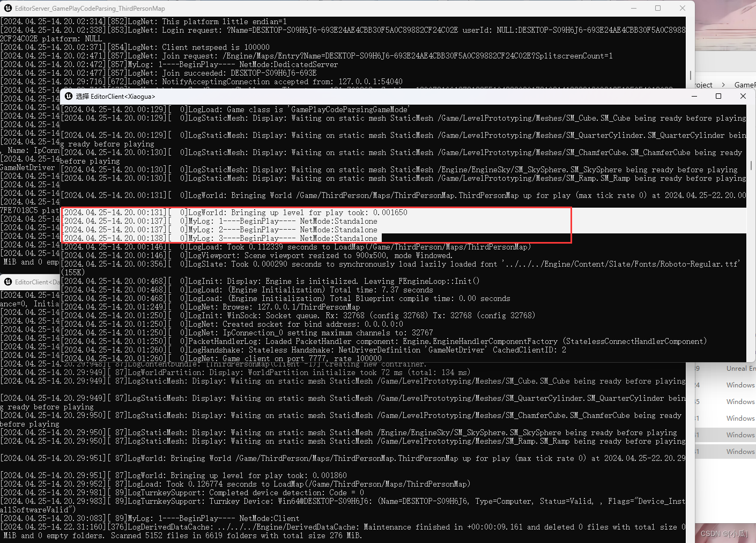
Task: Click 'Took 0.126774 seconds to LoadMap' line
Action: [235, 484]
